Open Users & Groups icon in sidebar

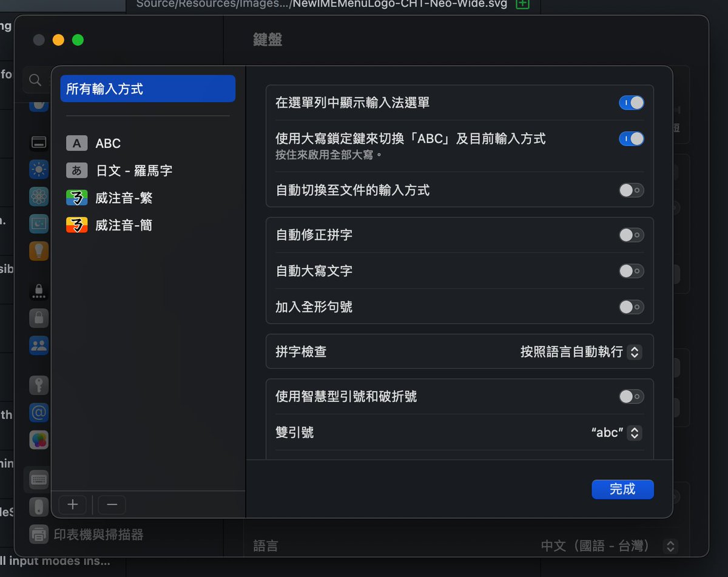pyautogui.click(x=39, y=345)
